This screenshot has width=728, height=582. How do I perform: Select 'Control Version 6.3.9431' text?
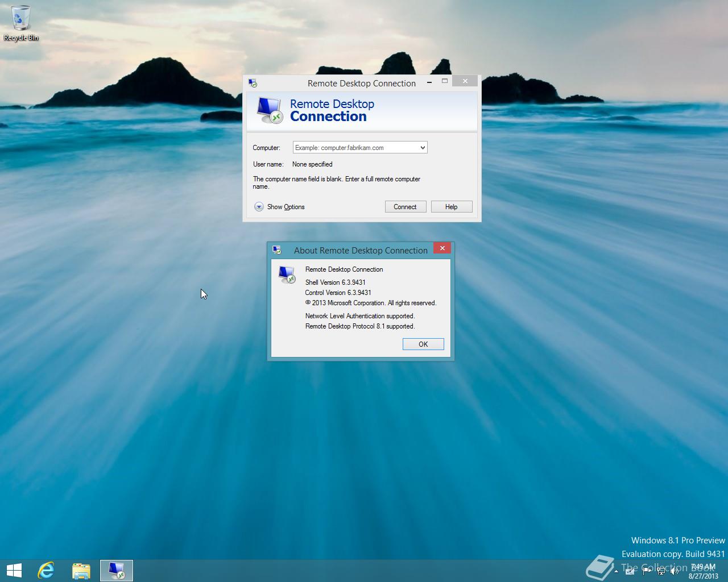[x=338, y=293]
